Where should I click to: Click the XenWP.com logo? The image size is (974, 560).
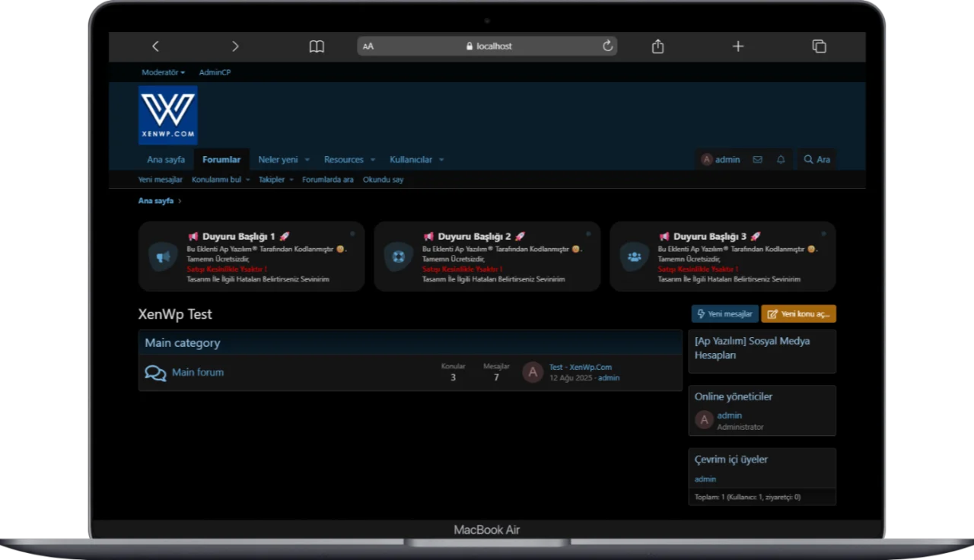coord(168,115)
